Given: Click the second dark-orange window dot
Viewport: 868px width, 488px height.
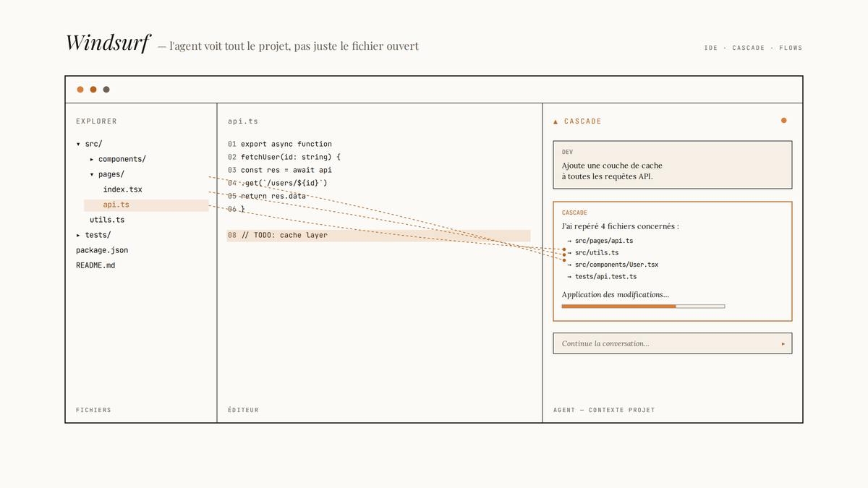Looking at the screenshot, I should click(x=93, y=90).
